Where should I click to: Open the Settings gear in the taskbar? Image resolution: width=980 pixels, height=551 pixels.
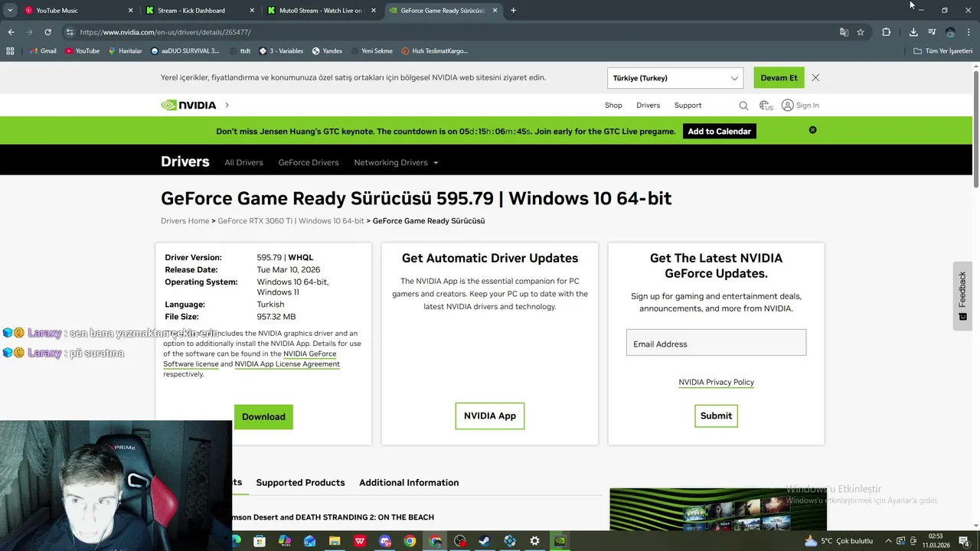click(x=534, y=541)
